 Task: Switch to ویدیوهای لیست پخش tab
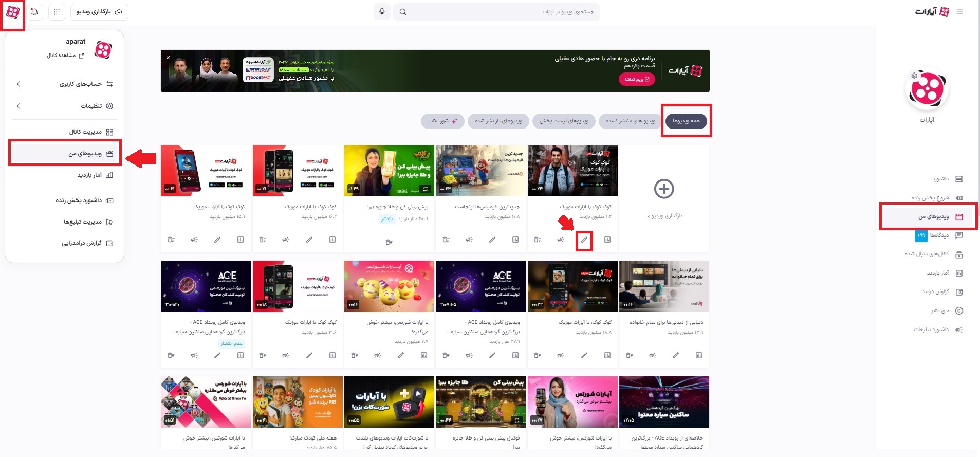point(564,121)
